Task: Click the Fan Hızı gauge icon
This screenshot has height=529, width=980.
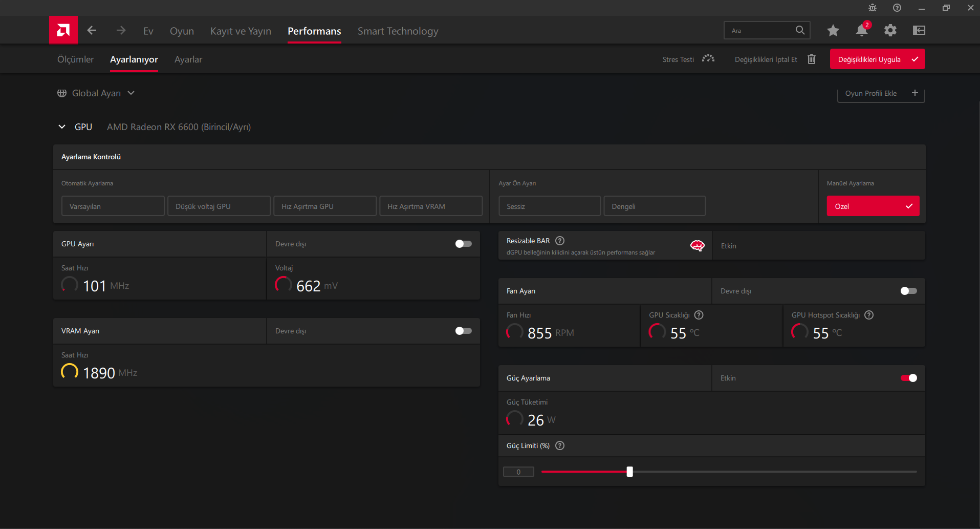Action: tap(515, 332)
